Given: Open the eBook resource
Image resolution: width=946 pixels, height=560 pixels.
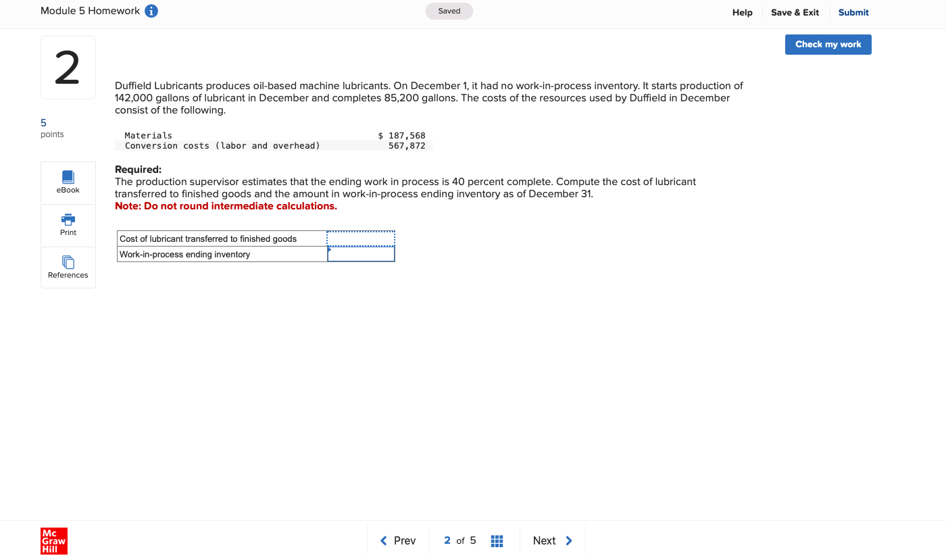Looking at the screenshot, I should [x=68, y=181].
